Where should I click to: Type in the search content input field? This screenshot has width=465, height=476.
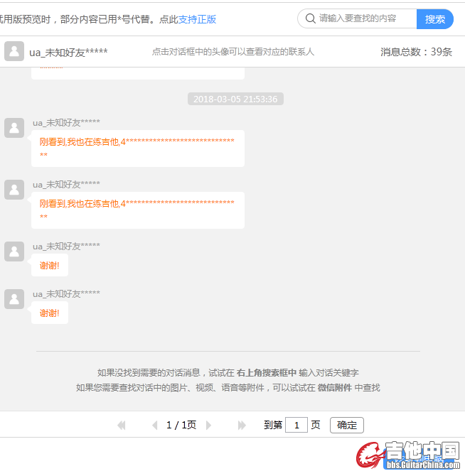tap(365, 19)
